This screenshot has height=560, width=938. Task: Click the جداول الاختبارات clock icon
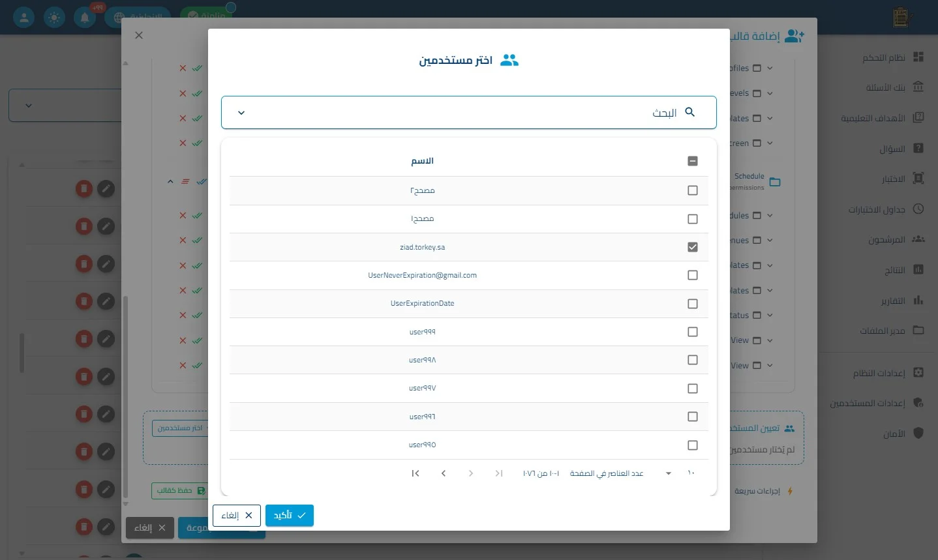tap(918, 209)
